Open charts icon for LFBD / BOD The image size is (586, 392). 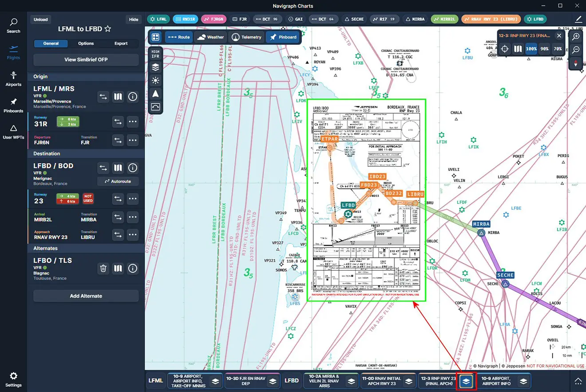point(118,168)
